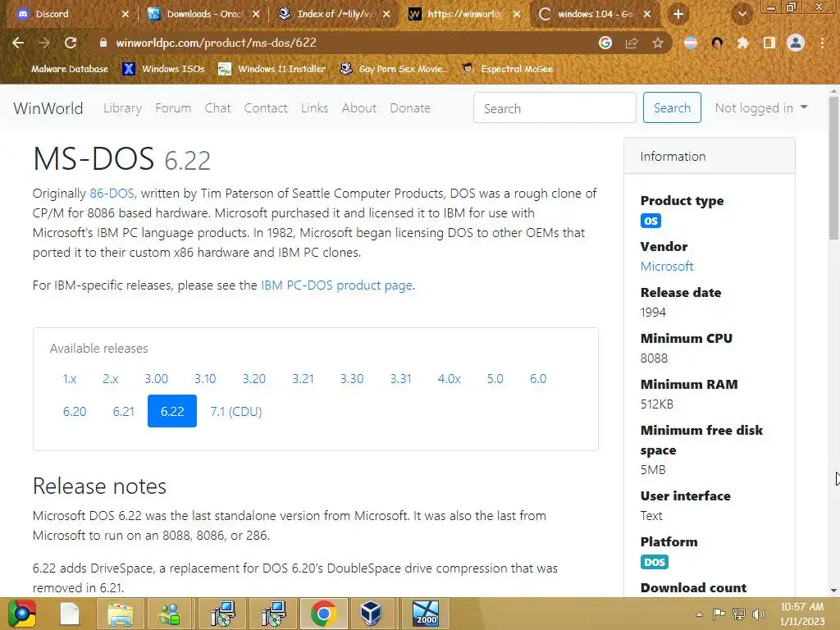Click the address bar URL
Viewport: 840px width, 630px height.
pos(216,43)
